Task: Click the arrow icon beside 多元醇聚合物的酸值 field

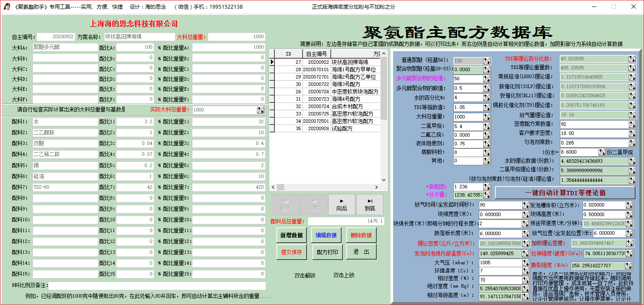Action: click(x=487, y=89)
